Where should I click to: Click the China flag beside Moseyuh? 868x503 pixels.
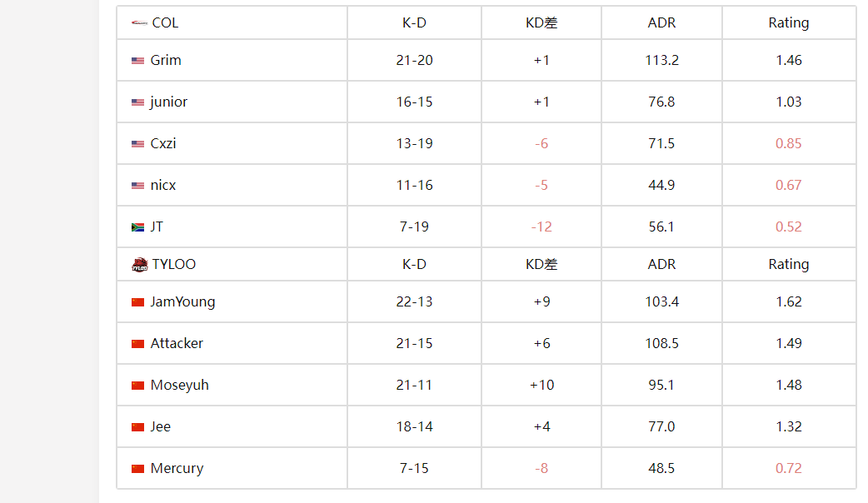click(137, 385)
